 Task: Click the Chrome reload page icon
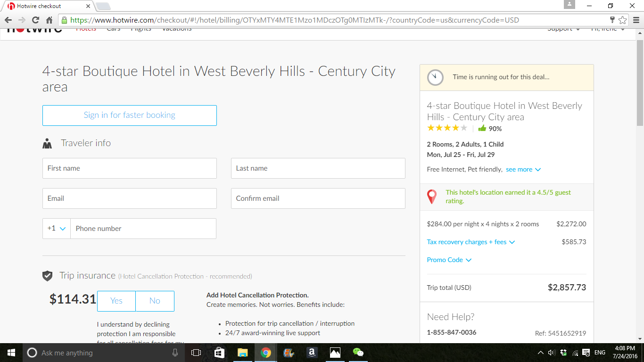pos(35,20)
